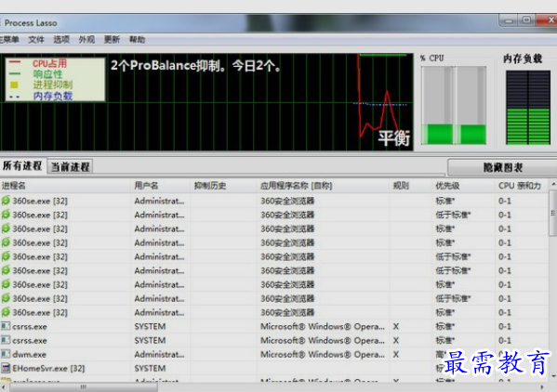Image resolution: width=557 pixels, height=392 pixels.
Task: Click the 平衡 power plan label
Action: click(x=393, y=138)
